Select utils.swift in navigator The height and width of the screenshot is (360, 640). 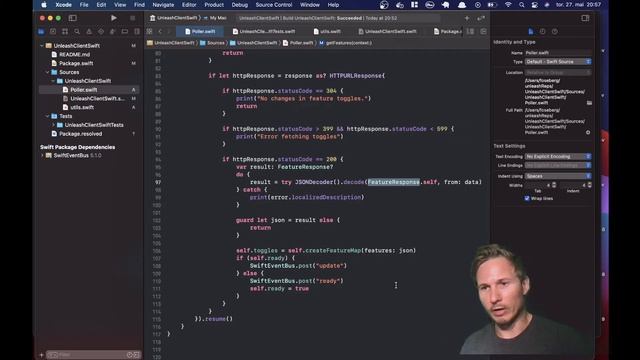point(82,107)
